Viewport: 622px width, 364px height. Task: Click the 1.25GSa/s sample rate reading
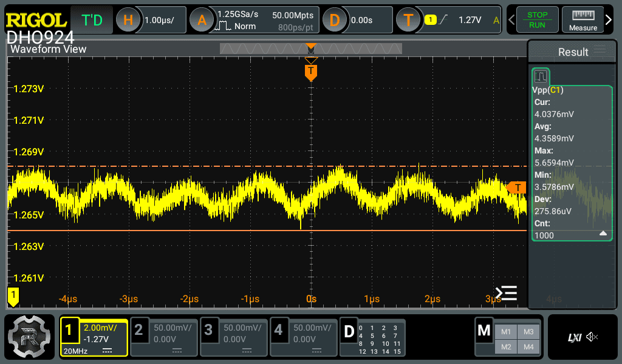coord(238,15)
